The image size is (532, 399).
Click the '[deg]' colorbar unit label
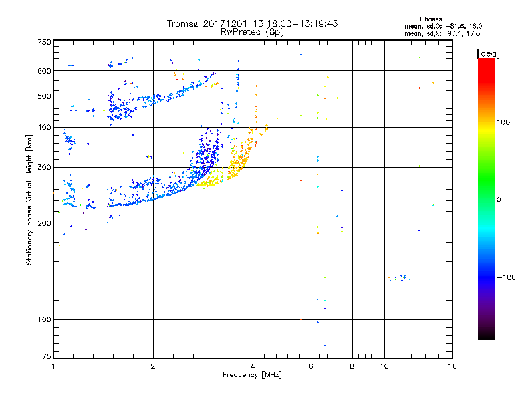tap(488, 53)
